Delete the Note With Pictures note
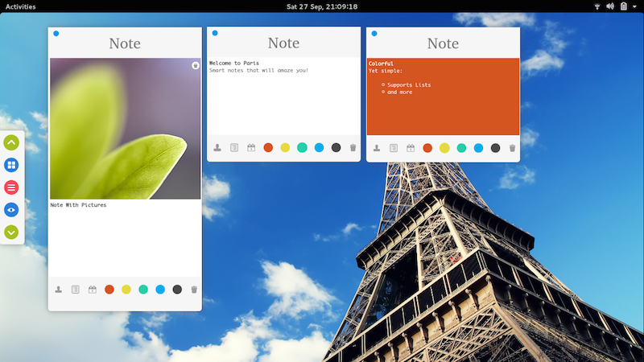The image size is (644, 362). (x=194, y=290)
